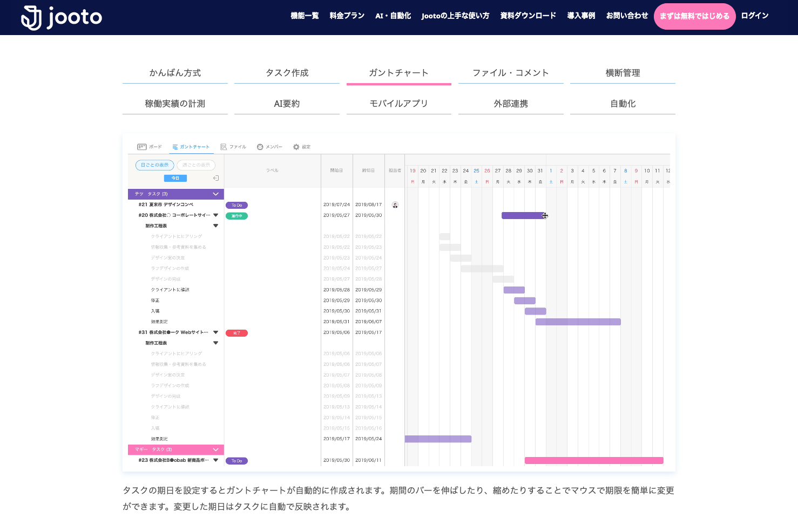The image size is (798, 532).
Task: Click the 開始日 column header
Action: 337,170
